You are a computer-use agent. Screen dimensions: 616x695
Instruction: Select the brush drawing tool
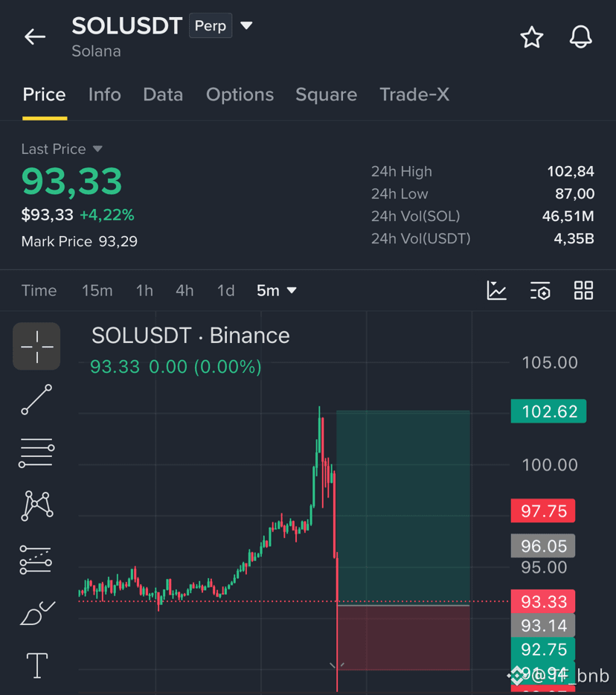pos(38,613)
